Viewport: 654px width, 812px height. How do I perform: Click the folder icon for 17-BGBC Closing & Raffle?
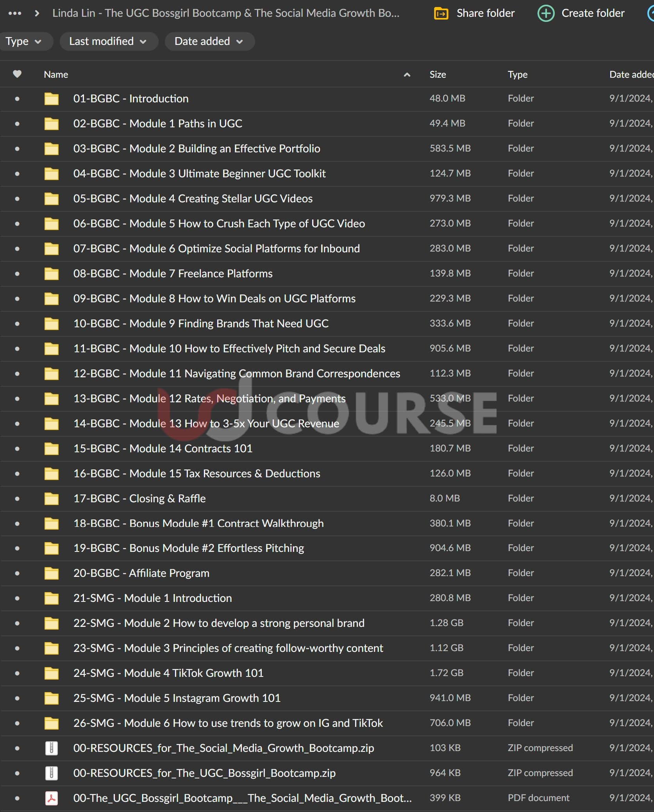52,499
